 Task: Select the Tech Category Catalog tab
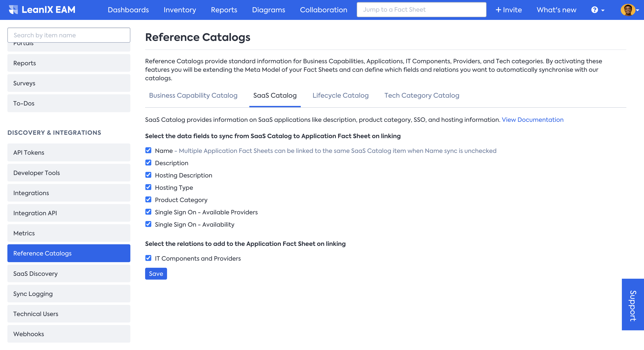(422, 95)
